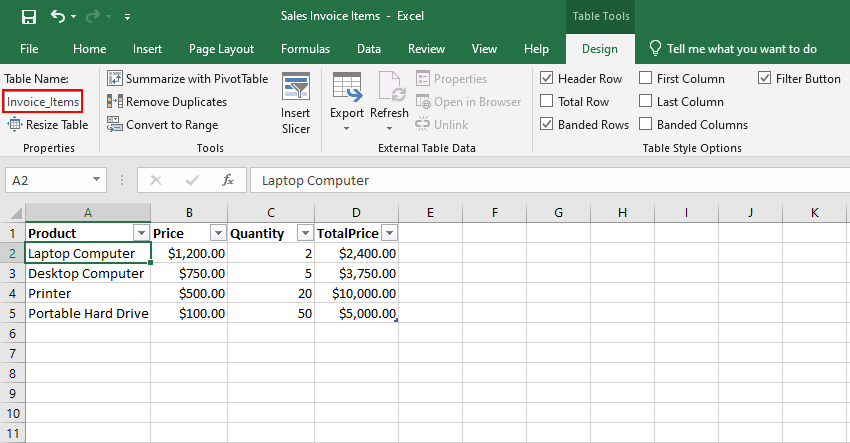Click the Undo arrow icon
The height and width of the screenshot is (443, 850).
[x=57, y=16]
